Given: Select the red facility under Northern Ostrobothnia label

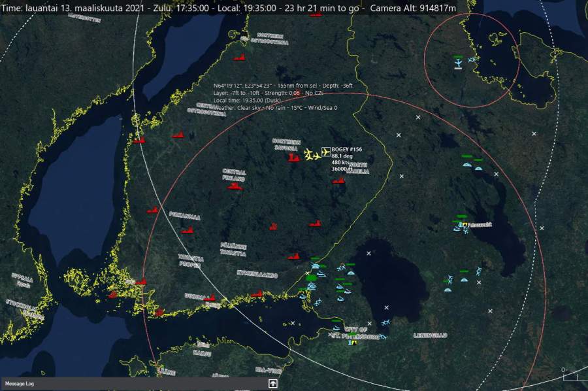Looking at the screenshot, I should pos(240,58).
